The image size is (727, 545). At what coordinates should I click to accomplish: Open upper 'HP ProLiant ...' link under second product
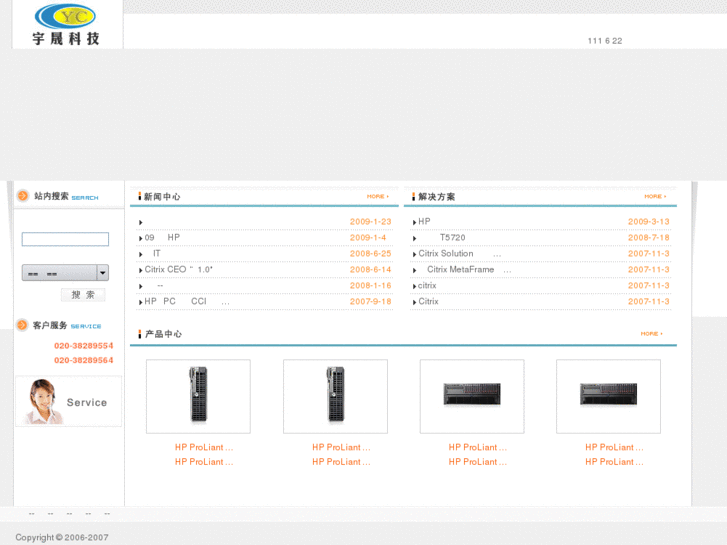[341, 447]
